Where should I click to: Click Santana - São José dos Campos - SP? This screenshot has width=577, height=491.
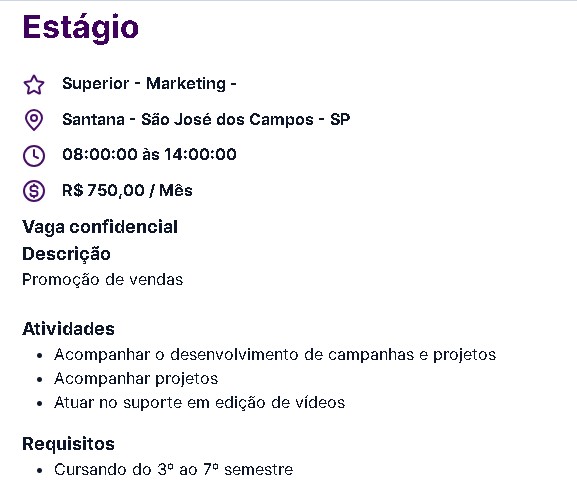[x=206, y=119]
